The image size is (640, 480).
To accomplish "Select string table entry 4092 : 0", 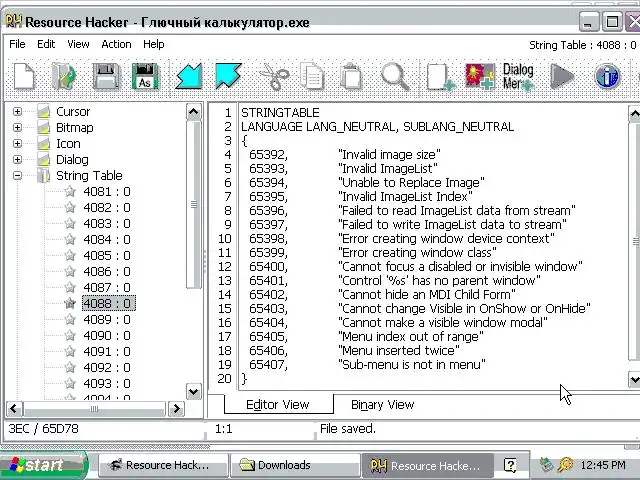I will [107, 367].
